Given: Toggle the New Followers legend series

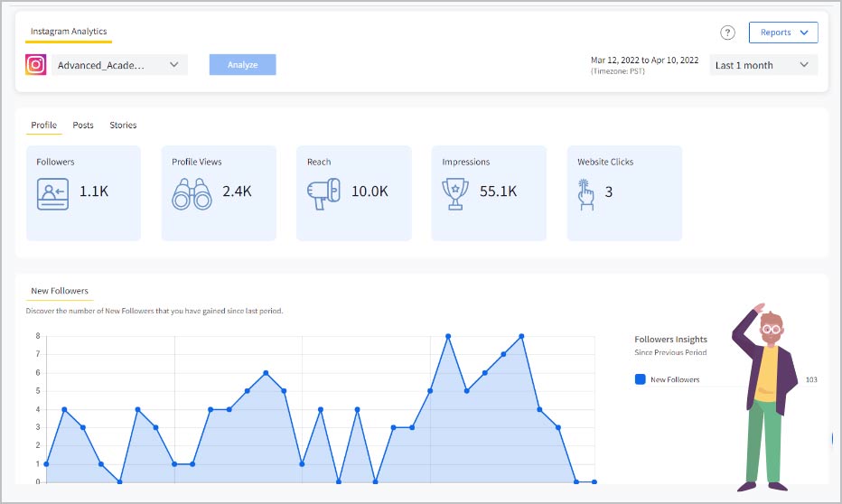Looking at the screenshot, I should tap(674, 379).
